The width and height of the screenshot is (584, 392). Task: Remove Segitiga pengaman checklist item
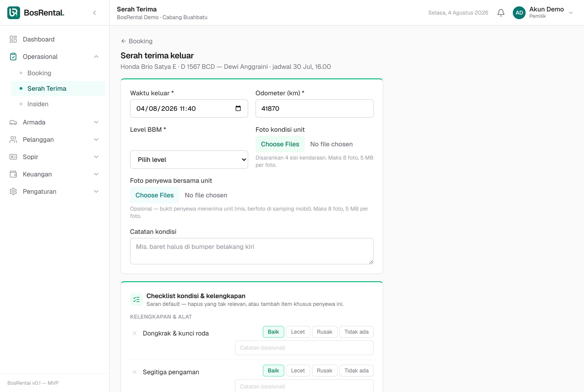point(135,372)
